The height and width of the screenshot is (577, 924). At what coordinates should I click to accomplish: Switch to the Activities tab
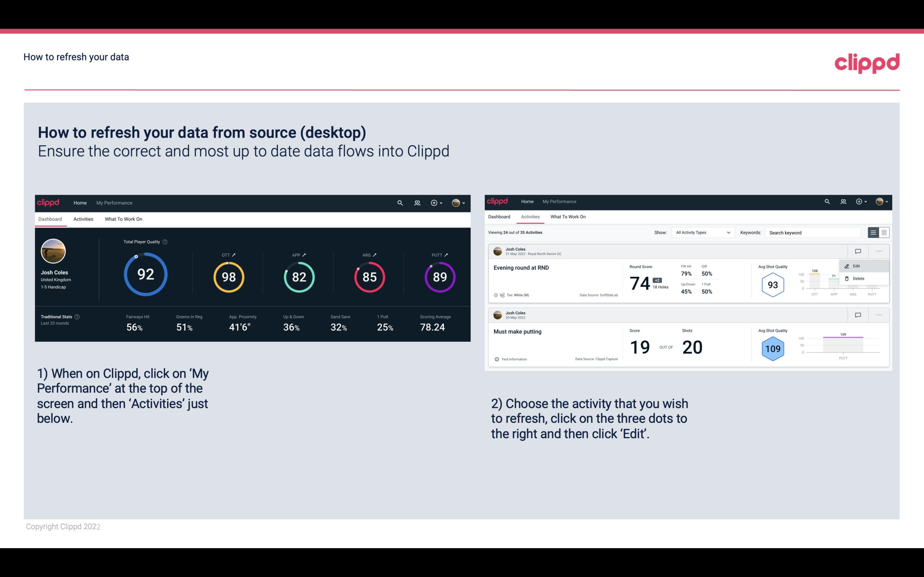pos(83,219)
